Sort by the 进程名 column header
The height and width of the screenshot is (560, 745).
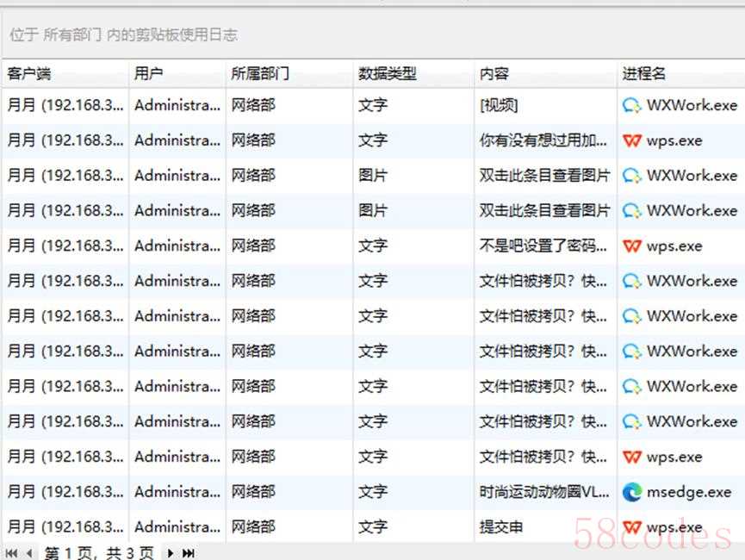(x=643, y=74)
